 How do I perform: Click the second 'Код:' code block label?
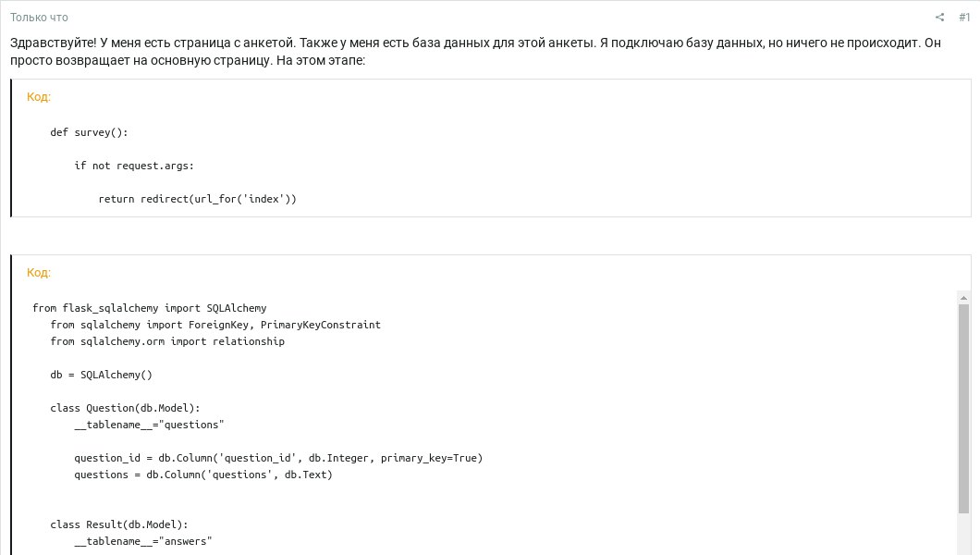click(x=39, y=273)
